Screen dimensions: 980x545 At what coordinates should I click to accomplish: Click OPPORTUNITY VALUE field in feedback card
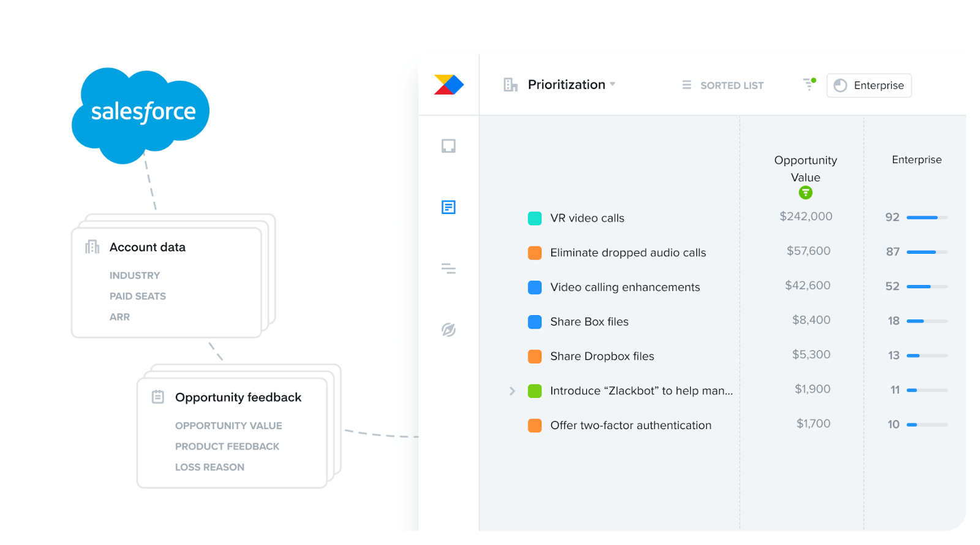228,425
